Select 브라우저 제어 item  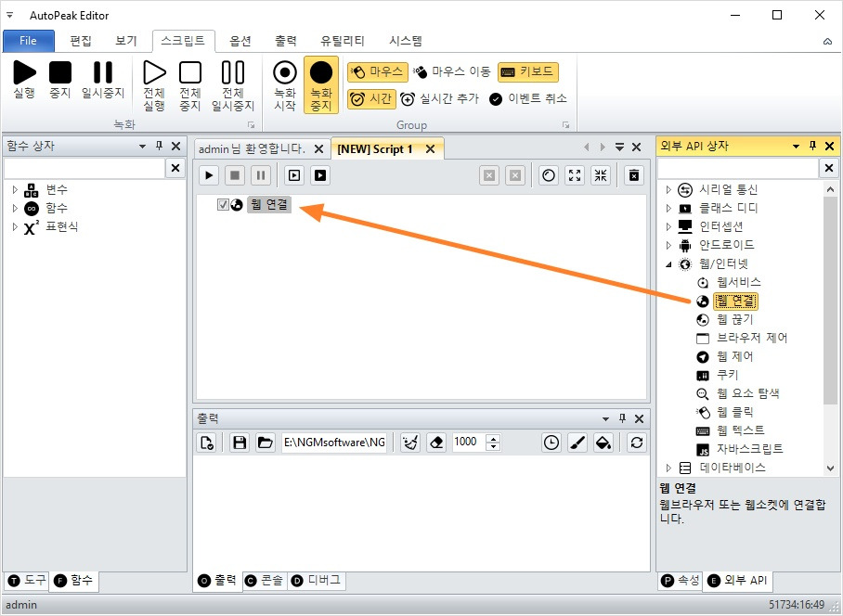coord(752,338)
